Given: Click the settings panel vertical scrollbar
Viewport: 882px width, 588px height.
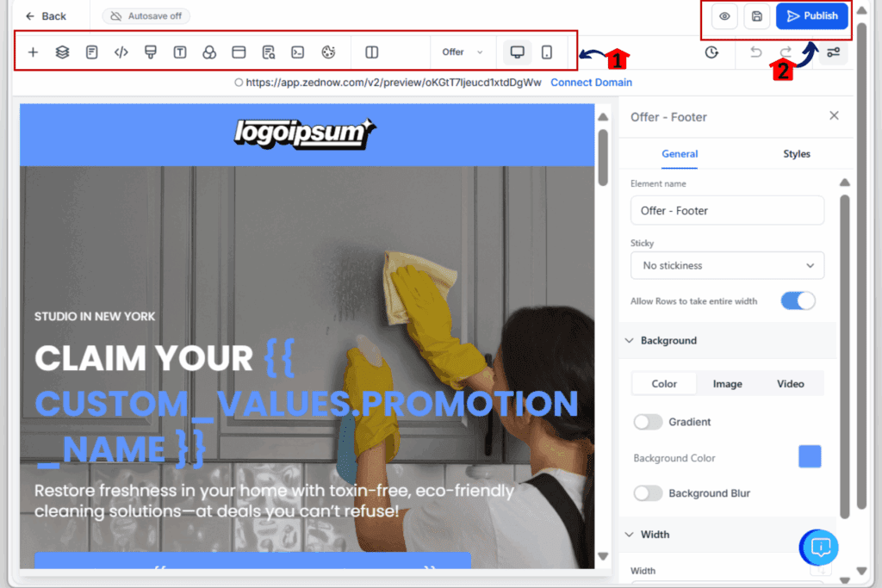Looking at the screenshot, I should tap(844, 356).
